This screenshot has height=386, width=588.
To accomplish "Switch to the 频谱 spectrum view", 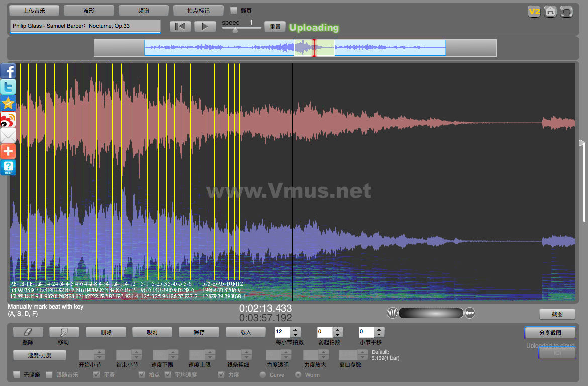I will (x=143, y=10).
